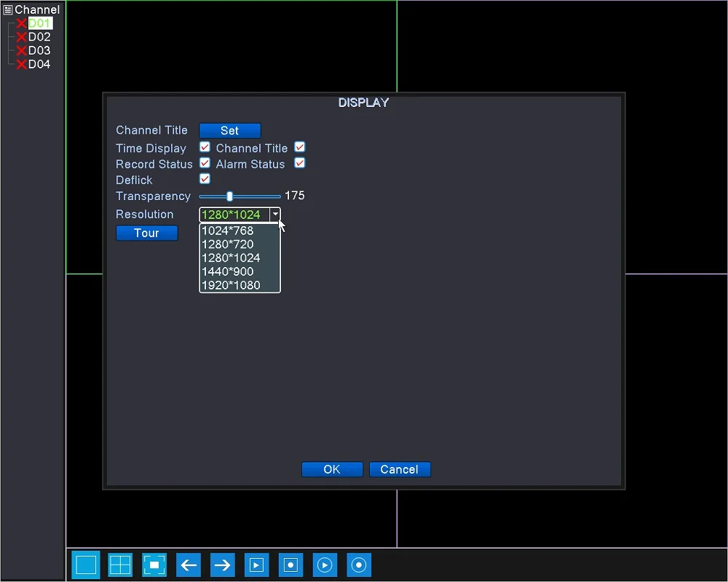Image resolution: width=728 pixels, height=582 pixels.
Task: Collapse the Resolution dropdown arrow
Action: pyautogui.click(x=275, y=215)
